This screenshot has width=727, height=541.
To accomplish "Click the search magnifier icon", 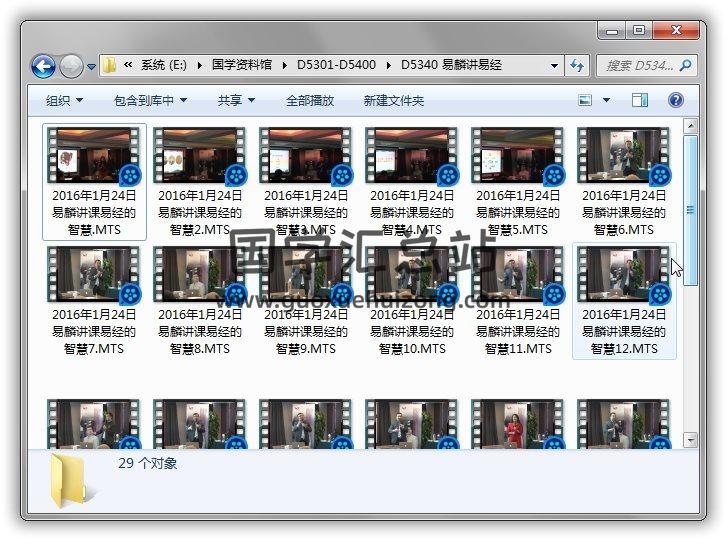I will (x=686, y=66).
